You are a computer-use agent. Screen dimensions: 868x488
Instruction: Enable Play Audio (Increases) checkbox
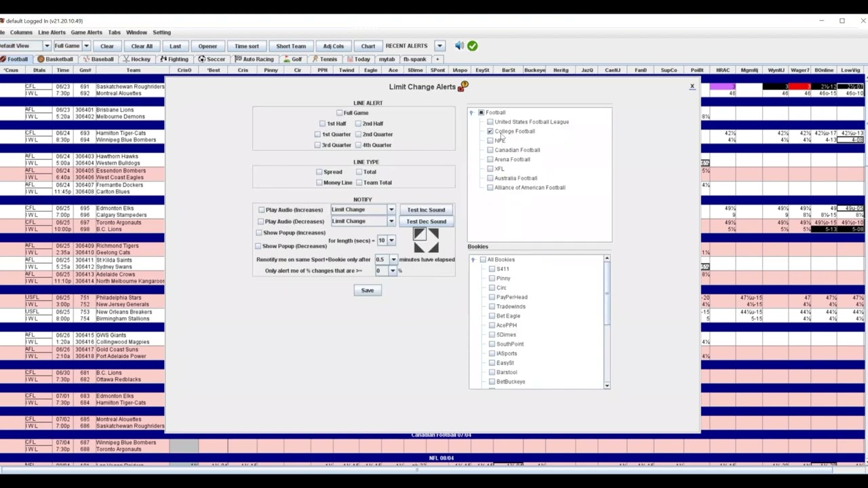262,210
